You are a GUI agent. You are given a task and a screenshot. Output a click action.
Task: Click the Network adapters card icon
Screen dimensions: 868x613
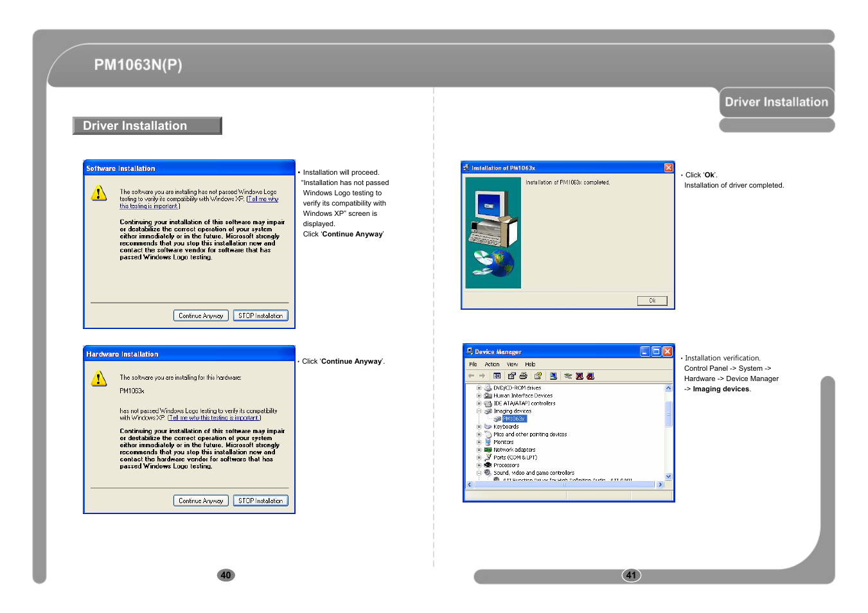[x=488, y=450]
